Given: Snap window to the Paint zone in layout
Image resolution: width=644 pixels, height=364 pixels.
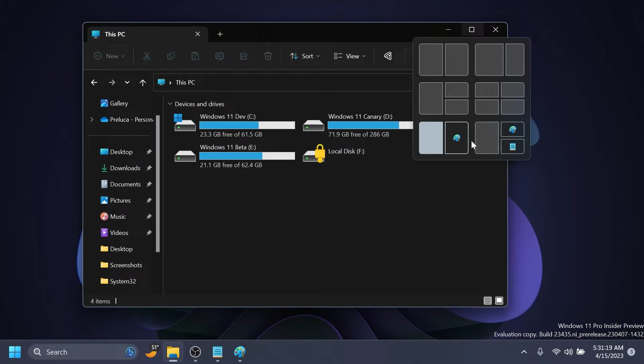Looking at the screenshot, I should click(456, 138).
